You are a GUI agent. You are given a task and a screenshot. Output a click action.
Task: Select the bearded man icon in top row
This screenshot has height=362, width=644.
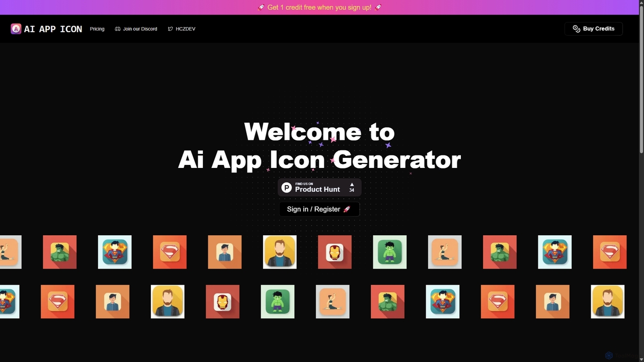[280, 252]
